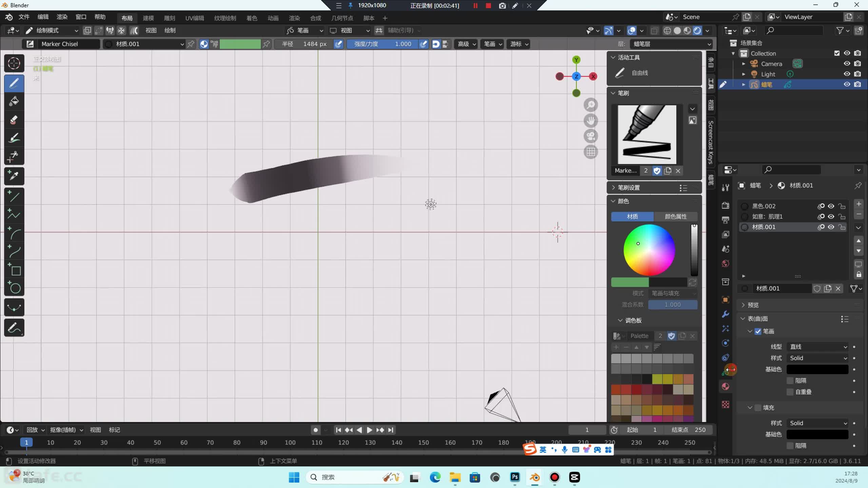Toggle camera view in viewport

pyautogui.click(x=591, y=136)
